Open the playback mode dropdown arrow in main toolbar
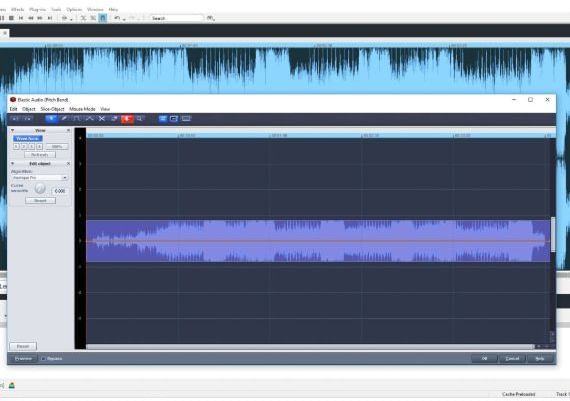Screen dimensions: 570x401 point(71,19)
